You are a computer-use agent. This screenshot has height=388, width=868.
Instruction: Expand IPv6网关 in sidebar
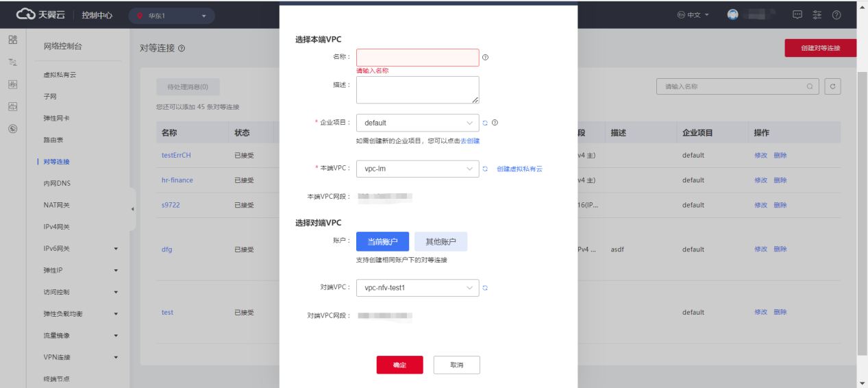point(116,249)
